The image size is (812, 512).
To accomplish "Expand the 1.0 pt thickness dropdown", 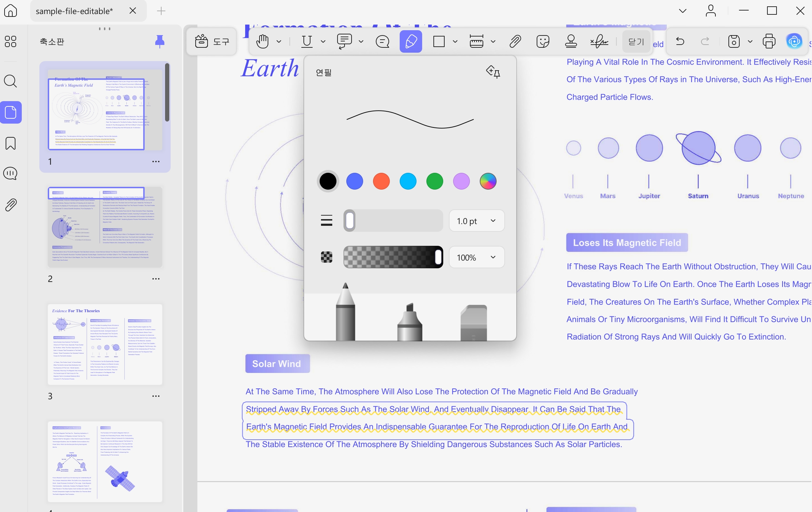I will (x=477, y=221).
